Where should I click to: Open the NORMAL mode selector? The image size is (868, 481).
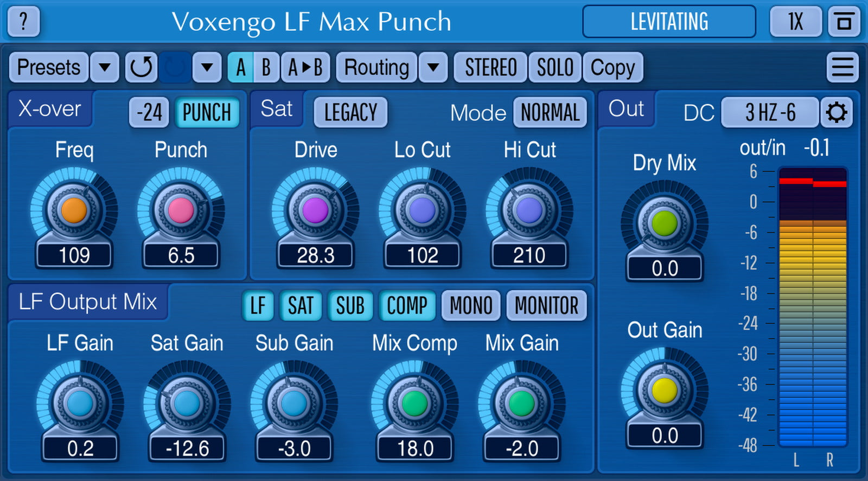550,113
